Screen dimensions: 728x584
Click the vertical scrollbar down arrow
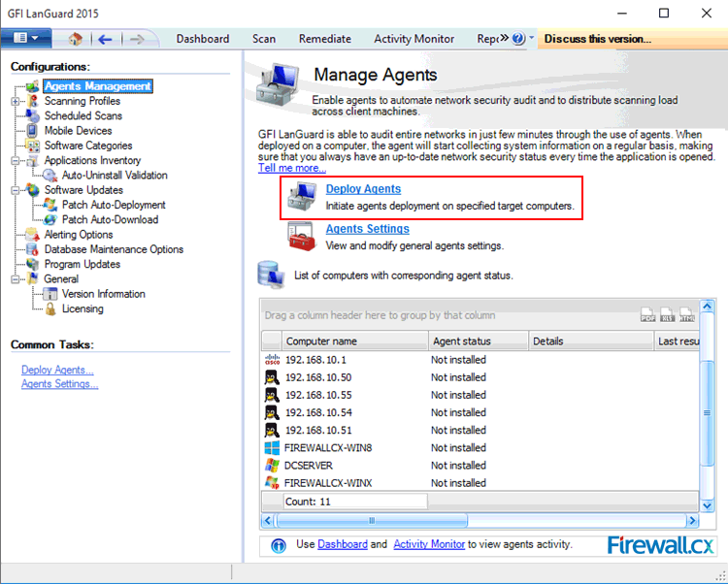707,505
